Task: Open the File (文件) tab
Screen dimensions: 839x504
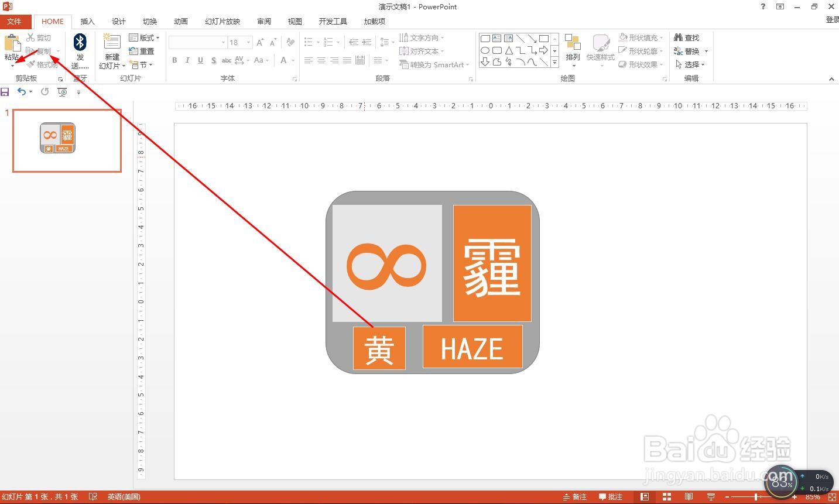Action: (14, 21)
